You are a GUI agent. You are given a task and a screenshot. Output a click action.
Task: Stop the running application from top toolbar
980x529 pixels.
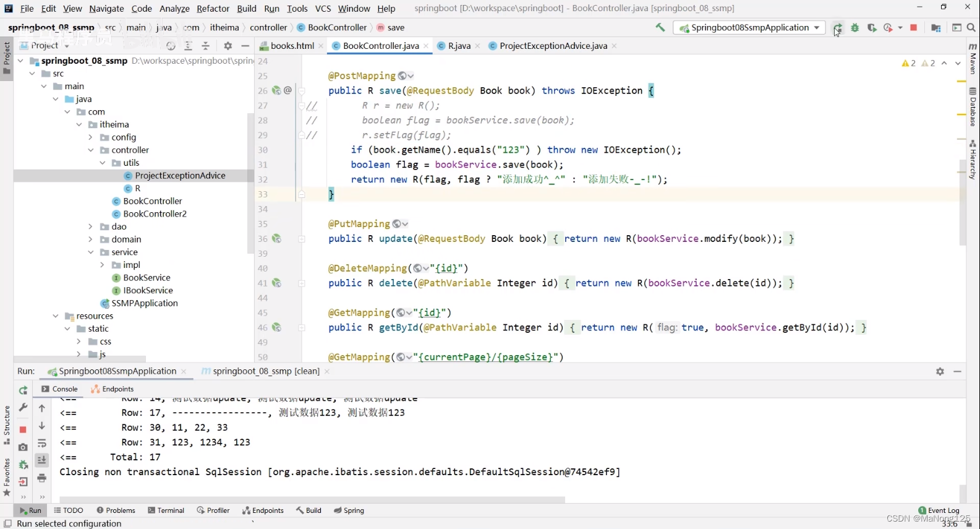coord(914,27)
